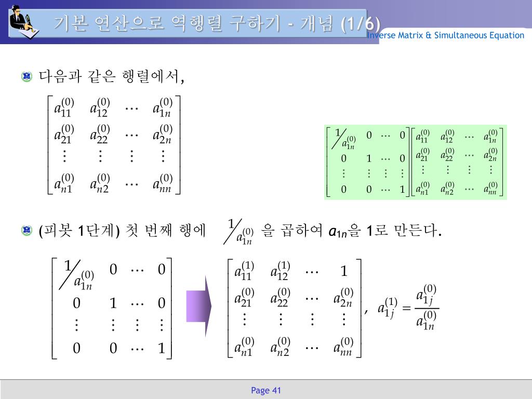Click the bullet emblem beside 피봇 1단계
The image size is (532, 399).
pyautogui.click(x=27, y=231)
